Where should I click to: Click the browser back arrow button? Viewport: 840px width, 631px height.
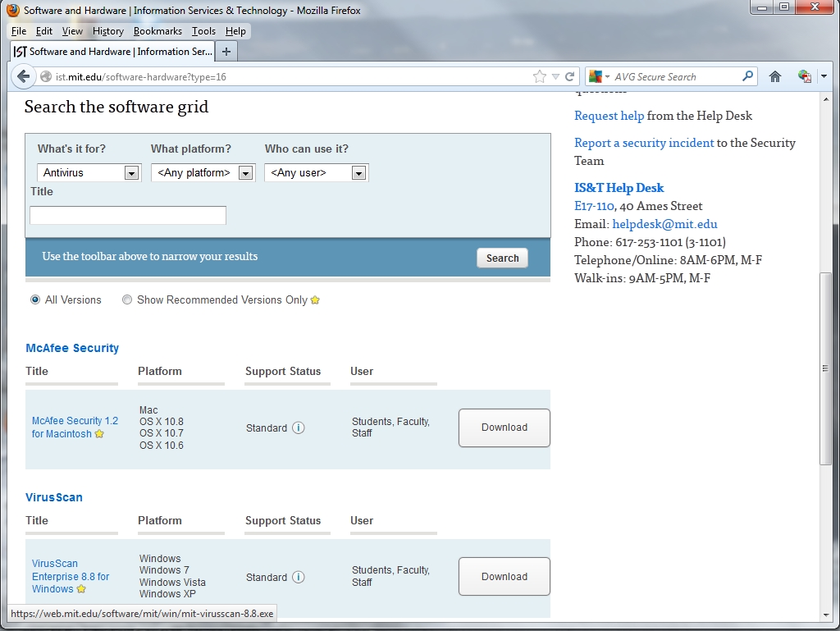point(23,76)
